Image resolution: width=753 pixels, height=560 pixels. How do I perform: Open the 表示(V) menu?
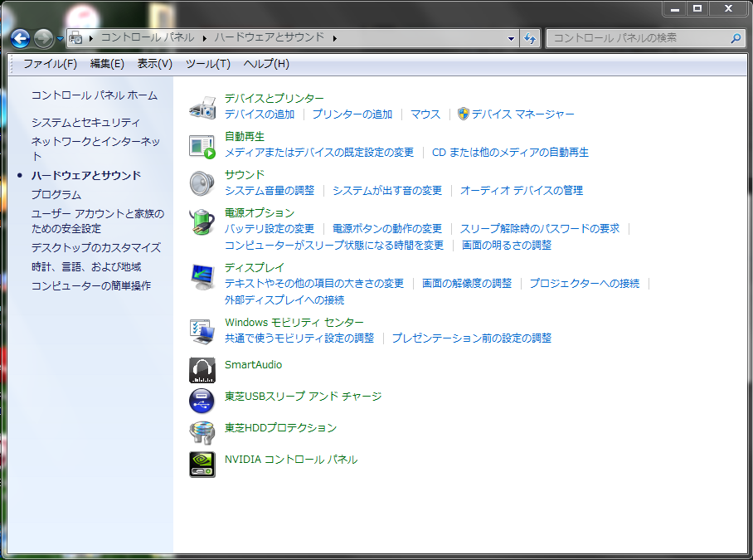pos(154,64)
